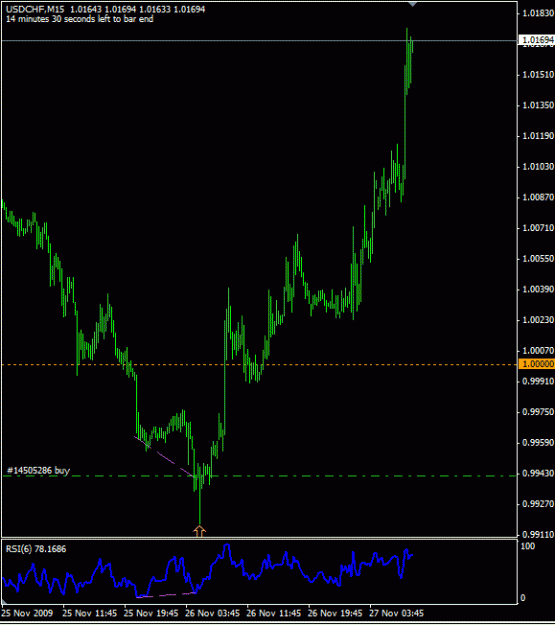Image resolution: width=555 pixels, height=625 pixels.
Task: Click the 26 Nov 03:45 time label
Action: click(x=213, y=613)
